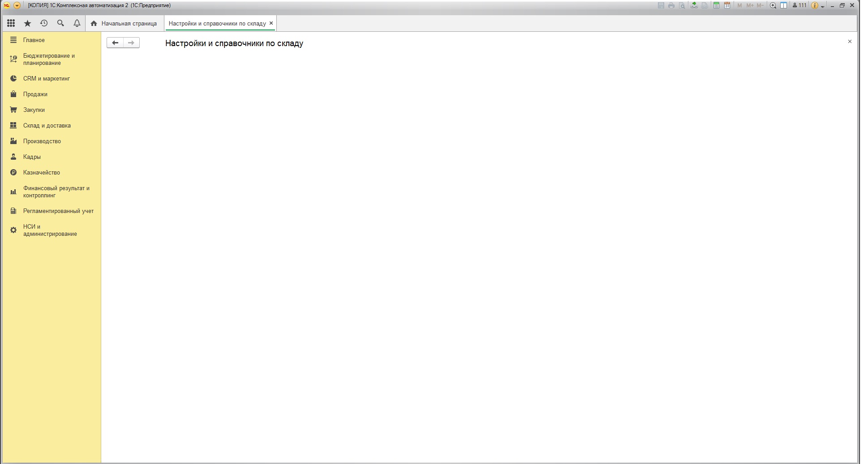Image resolution: width=868 pixels, height=464 pixels.
Task: Switch to Начальная страница tab
Action: (x=124, y=23)
